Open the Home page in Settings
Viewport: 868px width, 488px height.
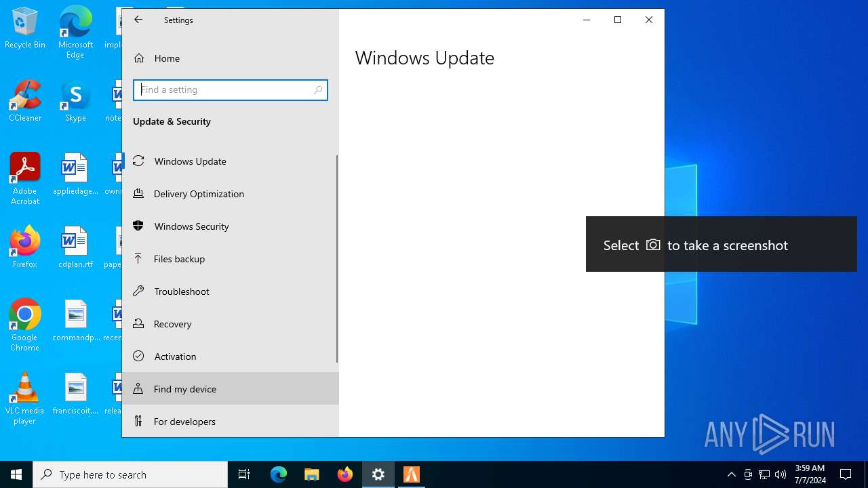231,58
